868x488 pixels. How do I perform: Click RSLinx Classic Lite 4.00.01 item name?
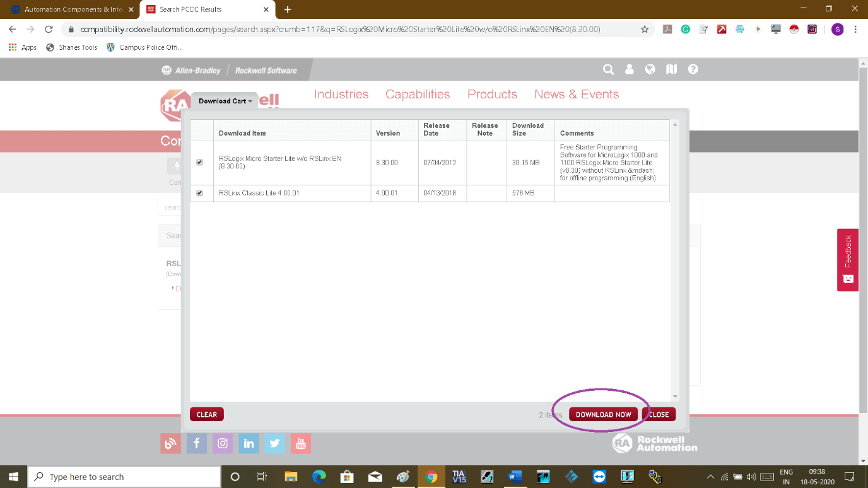coord(259,193)
